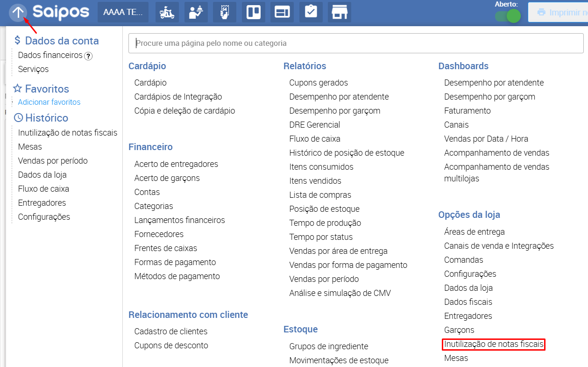Viewport: 588px width, 367px height.
Task: Click the help icon beside Dados financeiros
Action: pyautogui.click(x=88, y=56)
